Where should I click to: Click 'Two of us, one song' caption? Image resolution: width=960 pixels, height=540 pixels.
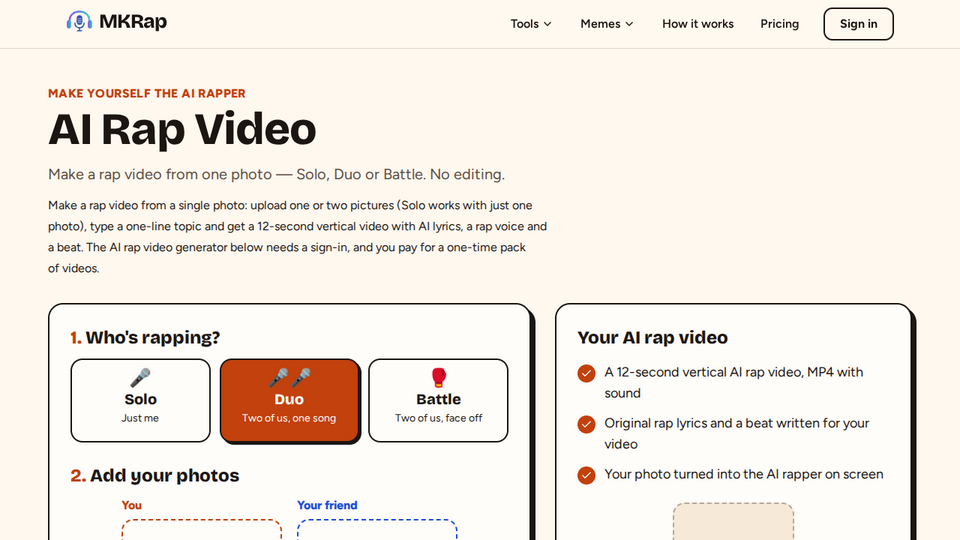tap(289, 418)
